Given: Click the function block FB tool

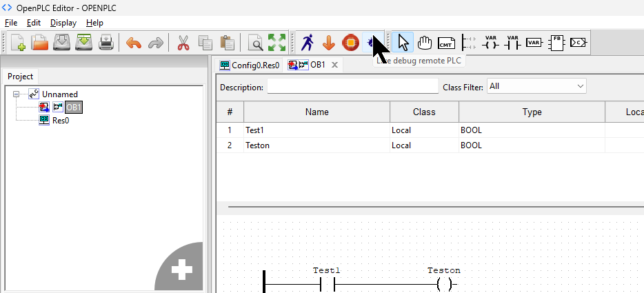Looking at the screenshot, I should pyautogui.click(x=556, y=43).
